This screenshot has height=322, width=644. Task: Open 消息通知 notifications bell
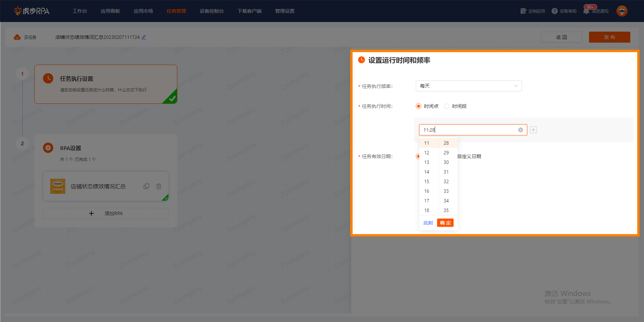[x=596, y=11]
